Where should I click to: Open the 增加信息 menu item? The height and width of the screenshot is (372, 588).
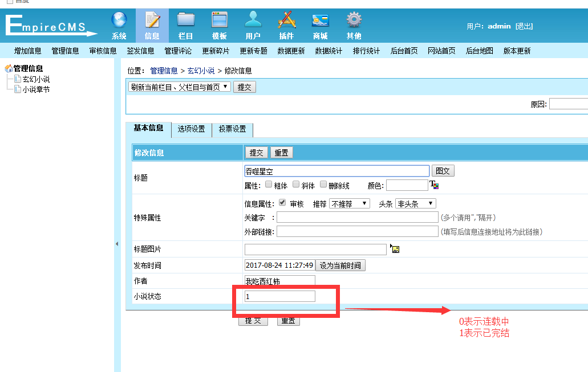point(28,51)
